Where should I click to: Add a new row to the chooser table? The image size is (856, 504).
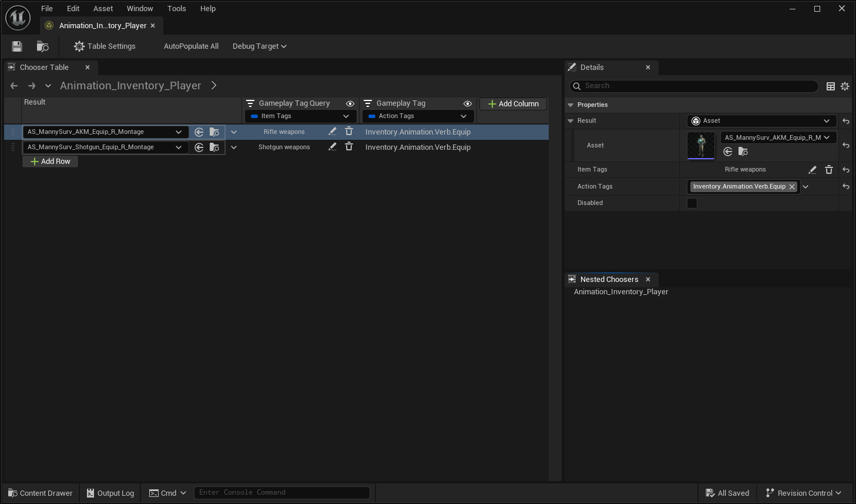pos(50,161)
